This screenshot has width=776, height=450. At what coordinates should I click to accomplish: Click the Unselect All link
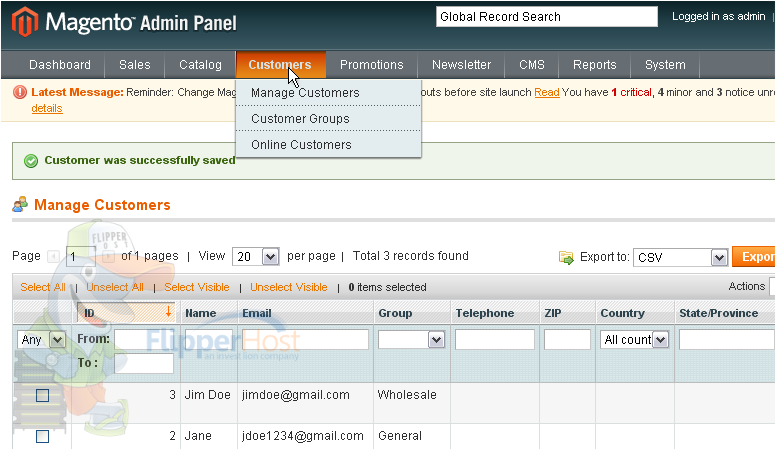click(115, 287)
